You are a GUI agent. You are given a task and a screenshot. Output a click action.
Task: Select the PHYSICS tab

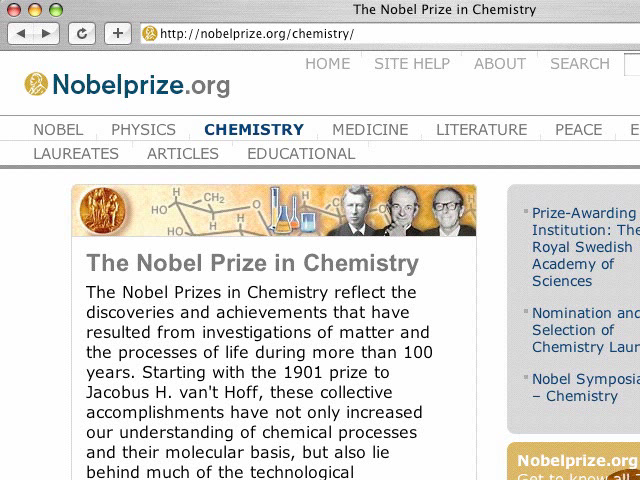point(143,130)
